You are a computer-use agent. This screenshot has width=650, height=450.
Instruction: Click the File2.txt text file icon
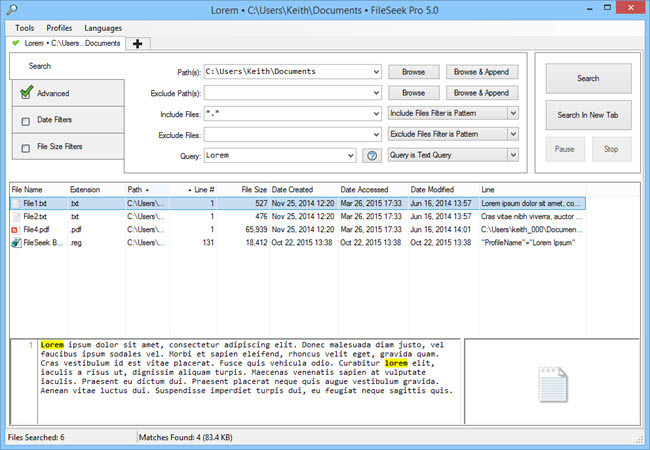click(15, 216)
